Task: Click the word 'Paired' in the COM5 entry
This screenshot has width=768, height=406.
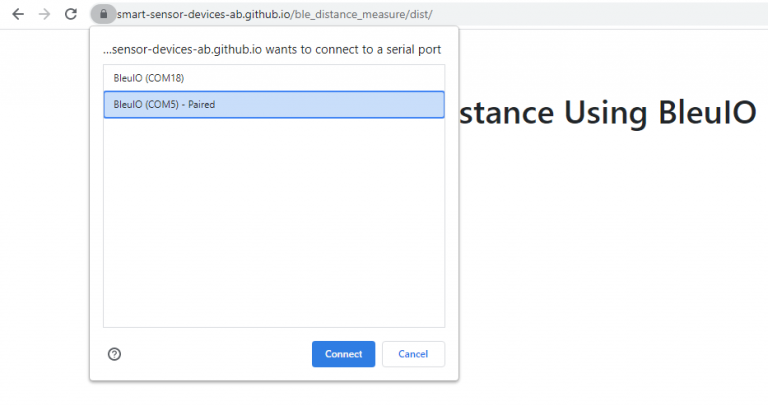Action: point(201,105)
